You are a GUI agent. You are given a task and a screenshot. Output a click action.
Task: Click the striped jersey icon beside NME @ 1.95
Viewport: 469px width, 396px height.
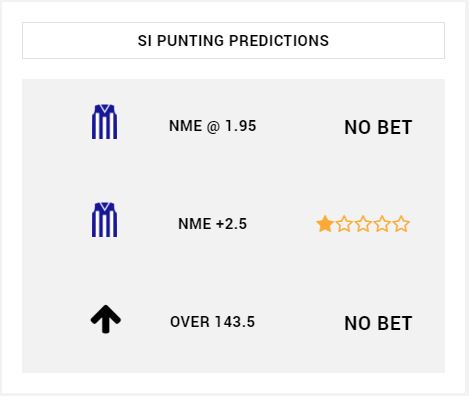point(104,122)
